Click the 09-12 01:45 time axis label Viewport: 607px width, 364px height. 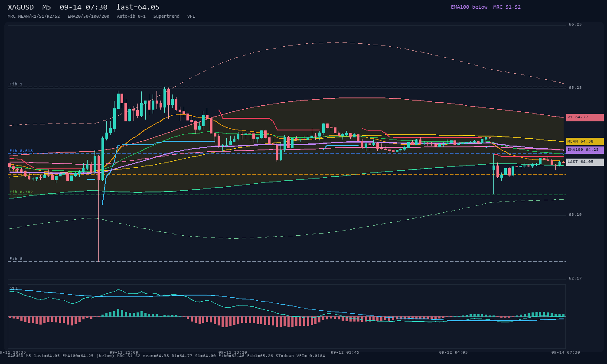345,352
